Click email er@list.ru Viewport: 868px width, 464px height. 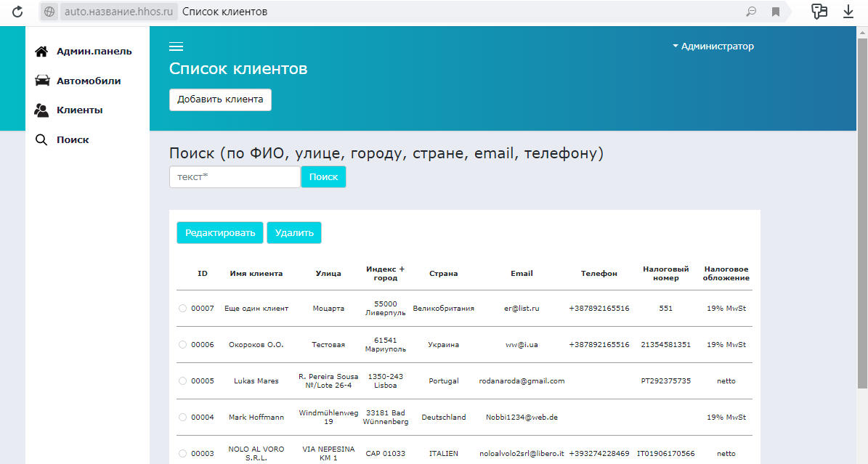pos(522,309)
